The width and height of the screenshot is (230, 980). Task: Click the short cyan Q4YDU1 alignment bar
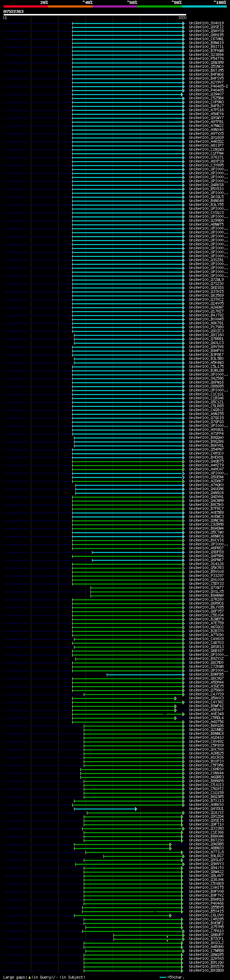(x=106, y=809)
